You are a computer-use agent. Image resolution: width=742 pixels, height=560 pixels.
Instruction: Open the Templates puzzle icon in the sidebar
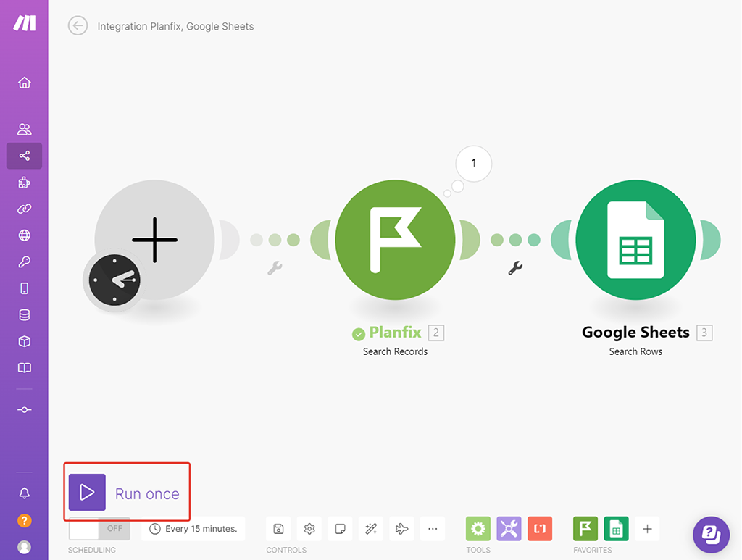pos(24,183)
